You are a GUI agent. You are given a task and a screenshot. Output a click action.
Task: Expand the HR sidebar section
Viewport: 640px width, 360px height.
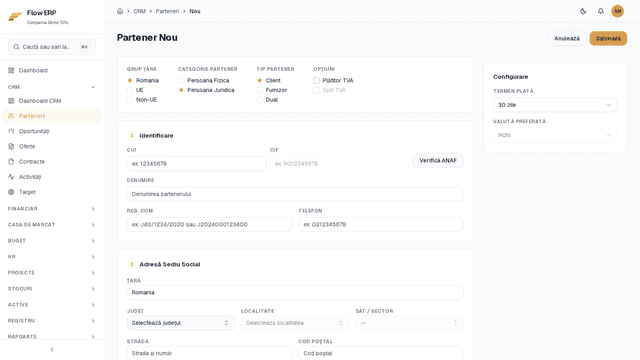[x=52, y=257]
